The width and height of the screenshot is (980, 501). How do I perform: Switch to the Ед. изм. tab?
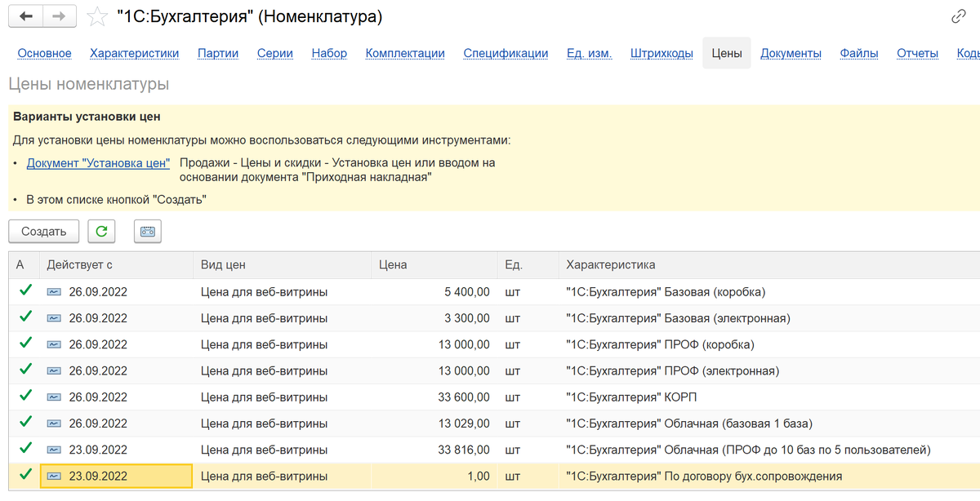(x=590, y=53)
